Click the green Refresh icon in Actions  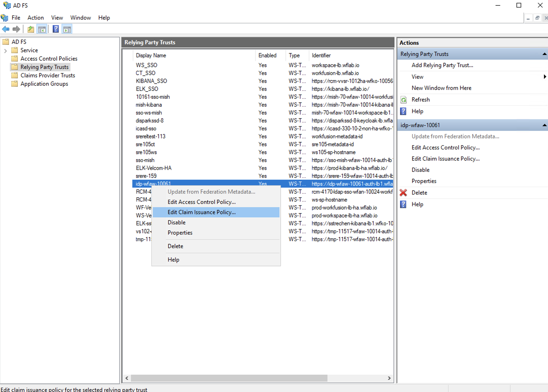pyautogui.click(x=403, y=100)
